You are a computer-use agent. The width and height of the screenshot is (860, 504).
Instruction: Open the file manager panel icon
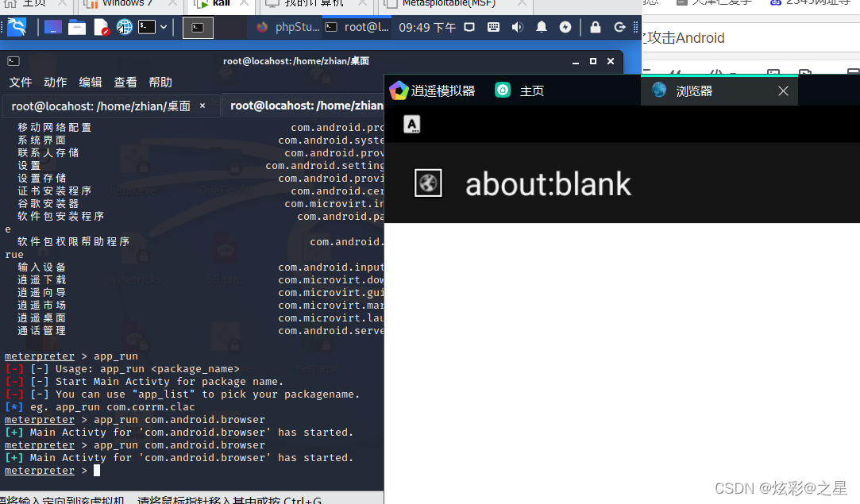tap(77, 27)
